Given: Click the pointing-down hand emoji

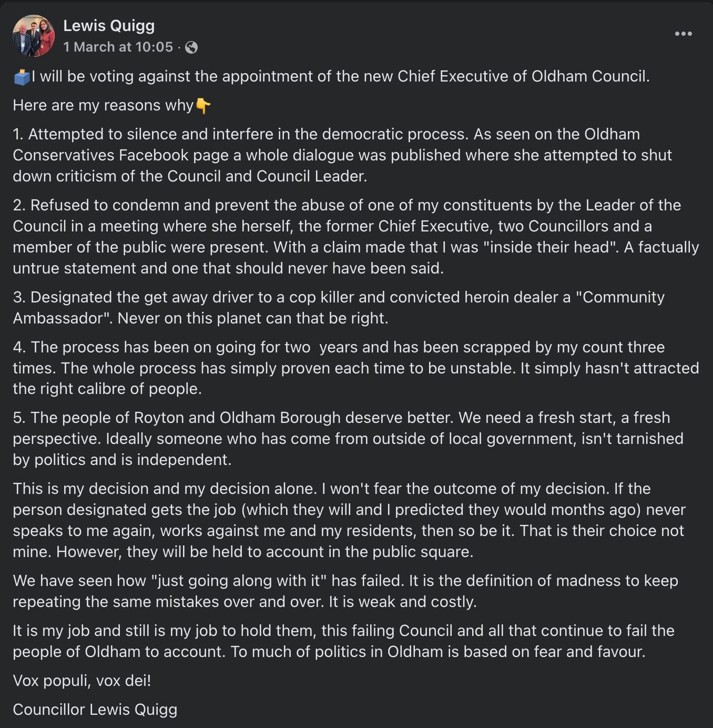Looking at the screenshot, I should click(x=203, y=106).
